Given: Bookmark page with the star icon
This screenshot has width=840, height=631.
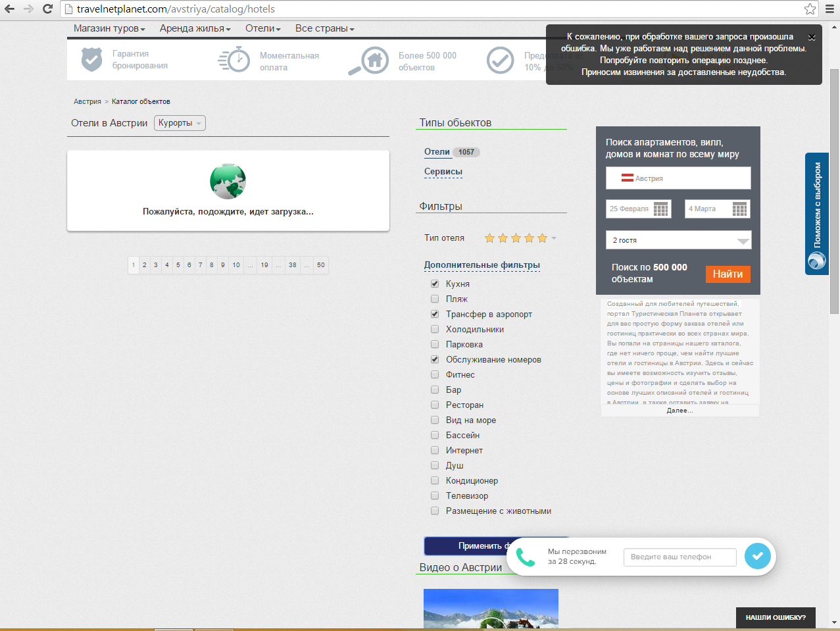Looking at the screenshot, I should 810,9.
